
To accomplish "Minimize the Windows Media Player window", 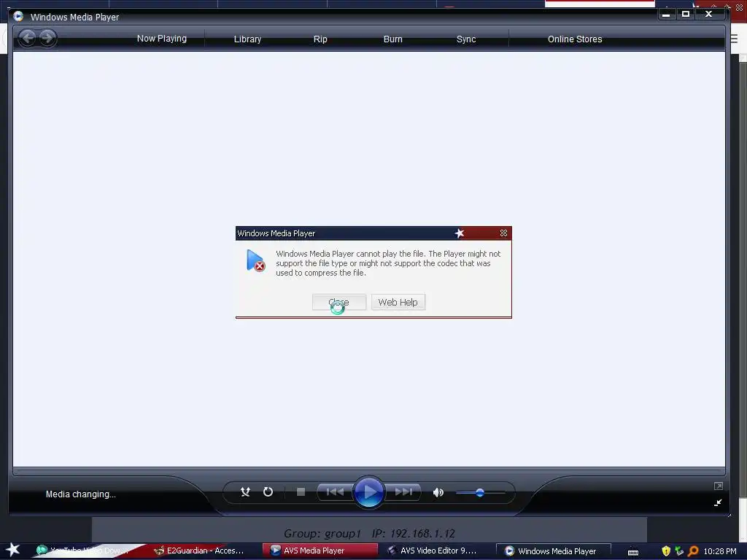I will point(666,15).
